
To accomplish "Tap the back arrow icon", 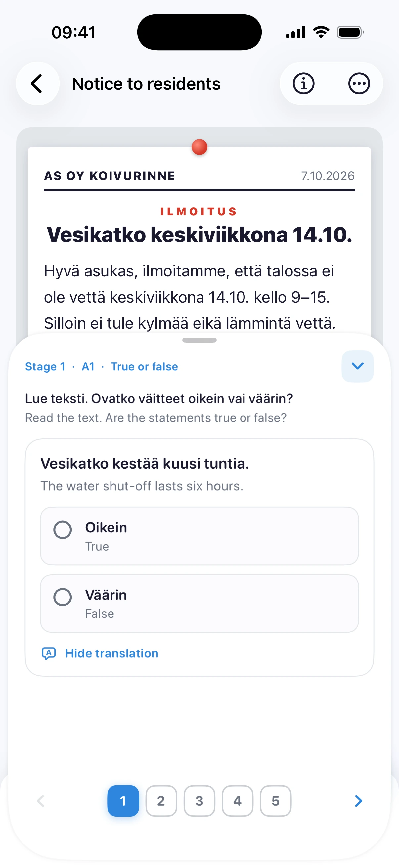I will [37, 83].
